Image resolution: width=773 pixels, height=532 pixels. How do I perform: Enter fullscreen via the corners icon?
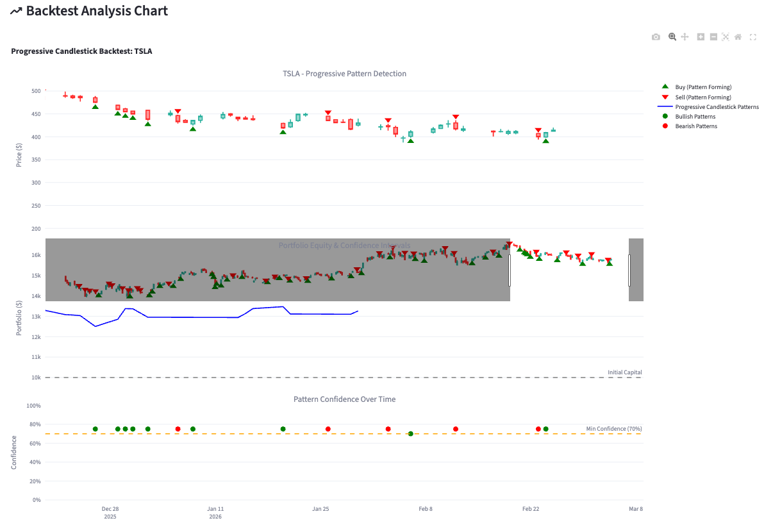click(x=752, y=37)
